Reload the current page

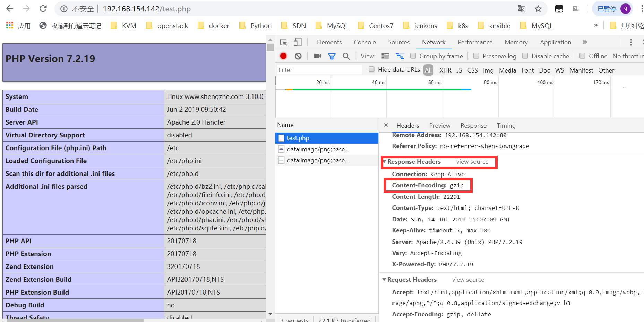(43, 9)
